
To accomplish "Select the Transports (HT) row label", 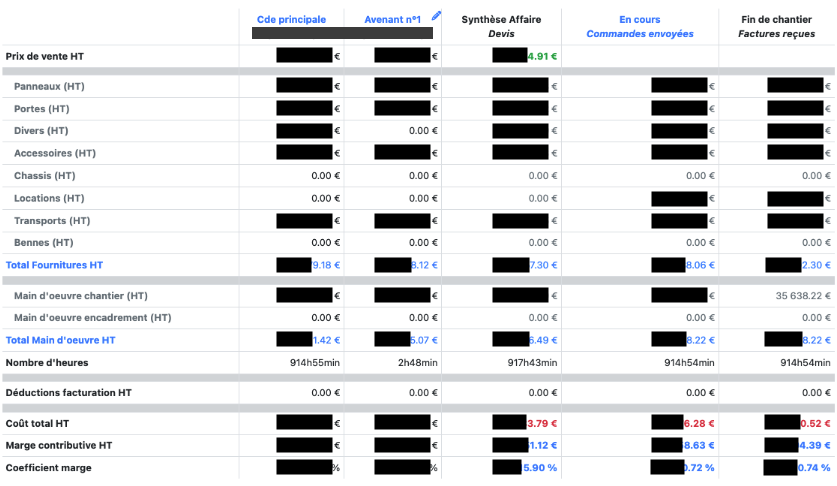I will (52, 221).
